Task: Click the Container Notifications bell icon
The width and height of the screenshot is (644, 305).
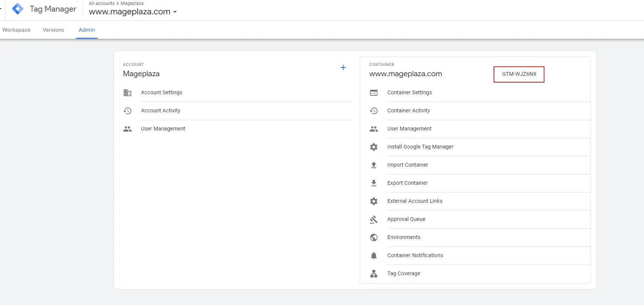Action: [374, 256]
